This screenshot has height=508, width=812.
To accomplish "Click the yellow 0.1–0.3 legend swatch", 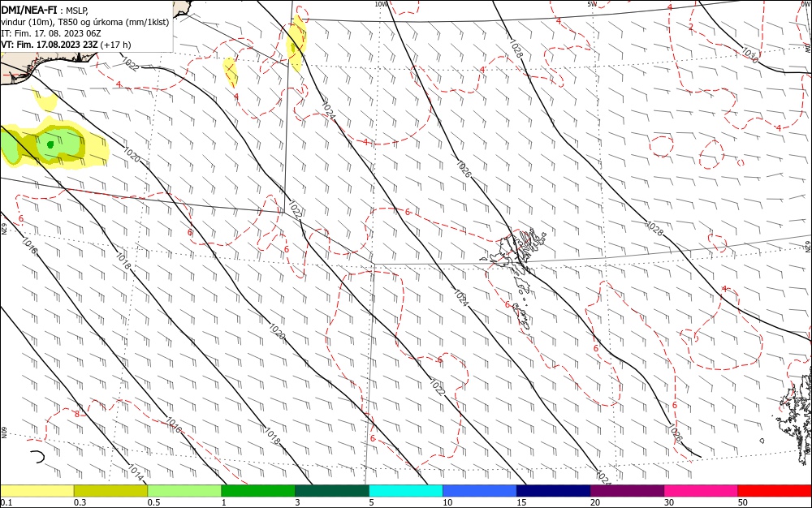I will 37,491.
